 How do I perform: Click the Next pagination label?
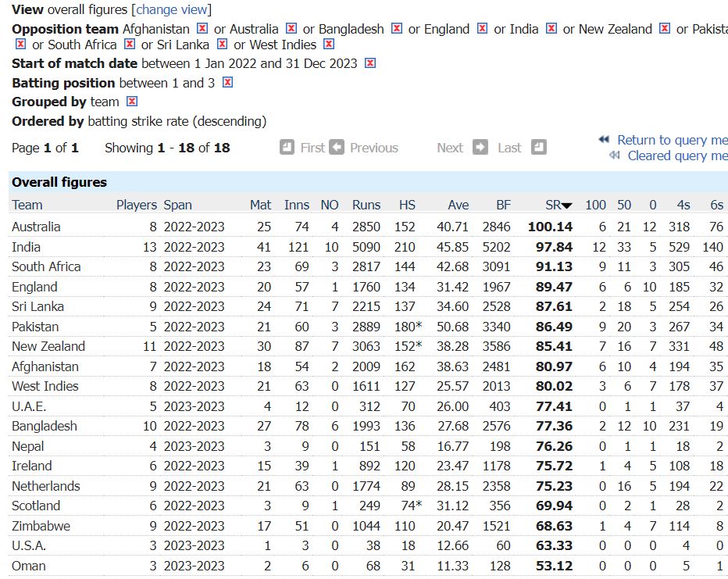[x=450, y=148]
